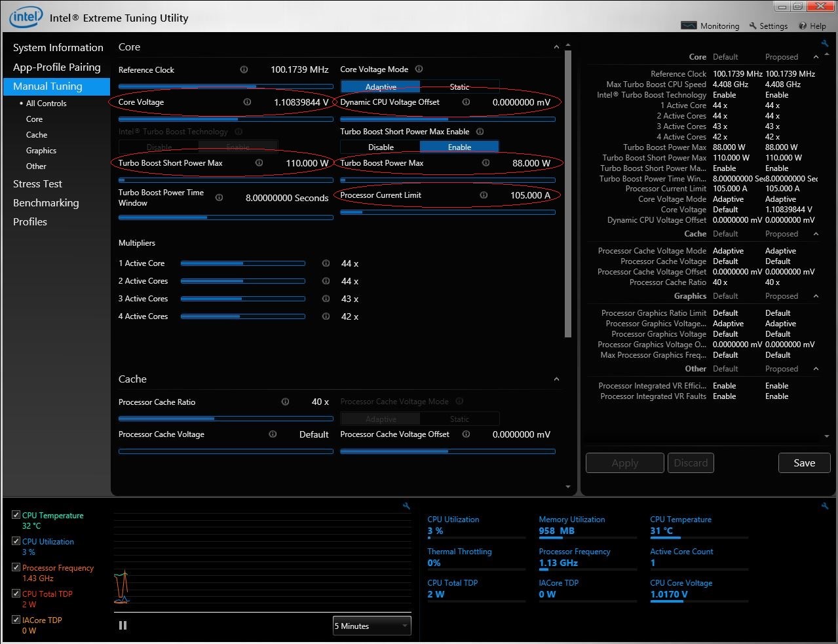Screen dimensions: 838x644
Task: Open Stress Test from the sidebar
Action: pyautogui.click(x=37, y=184)
